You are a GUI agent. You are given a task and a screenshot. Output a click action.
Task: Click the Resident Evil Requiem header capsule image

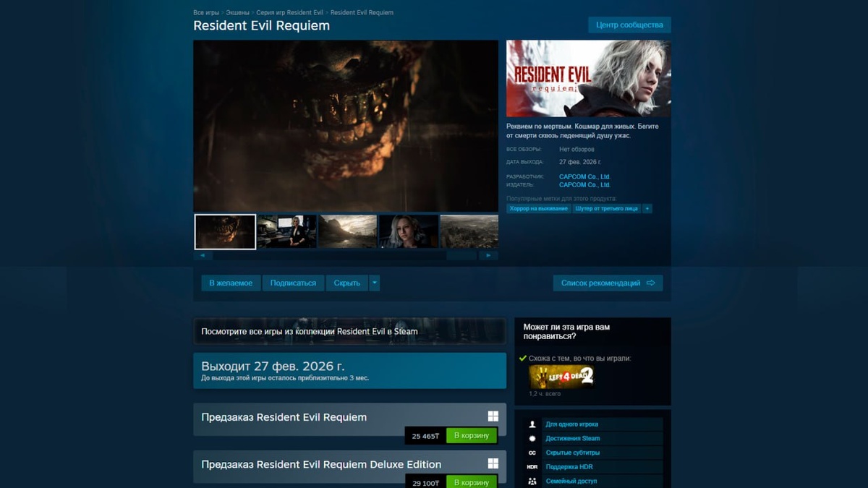click(589, 78)
